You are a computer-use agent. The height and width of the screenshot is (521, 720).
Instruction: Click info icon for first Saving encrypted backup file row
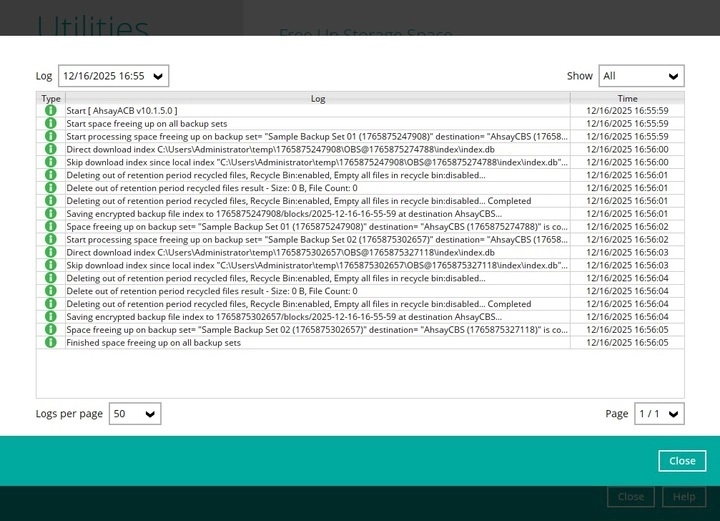pos(51,214)
